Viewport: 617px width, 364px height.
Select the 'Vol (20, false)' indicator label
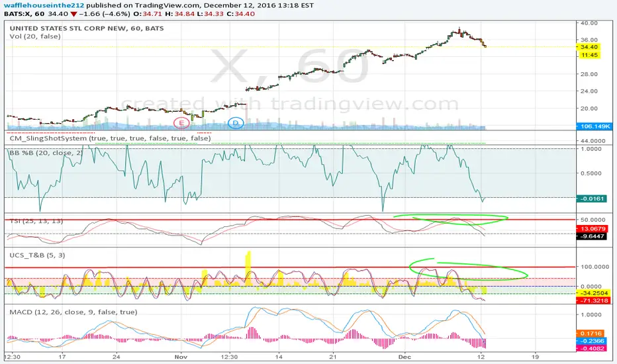[35, 36]
